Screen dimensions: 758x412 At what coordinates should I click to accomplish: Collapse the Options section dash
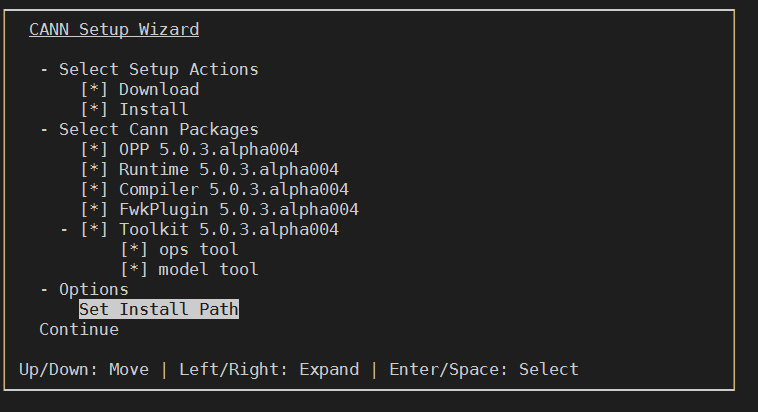coord(44,290)
